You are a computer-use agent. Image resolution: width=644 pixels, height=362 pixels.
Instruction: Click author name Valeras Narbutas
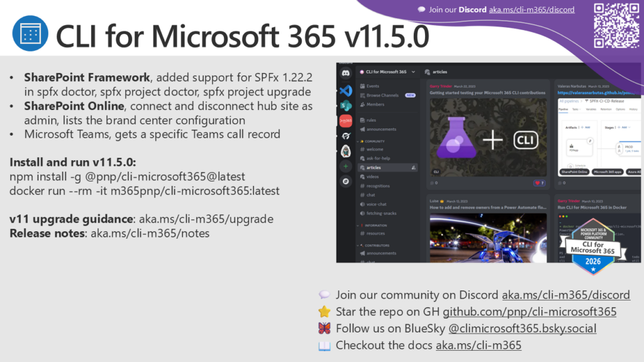[x=572, y=86]
